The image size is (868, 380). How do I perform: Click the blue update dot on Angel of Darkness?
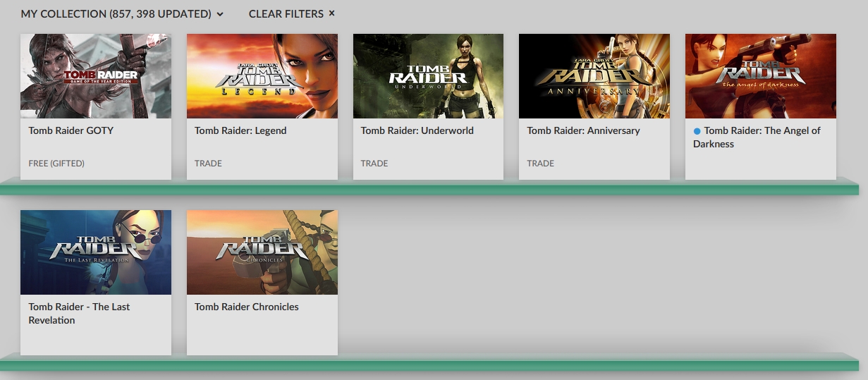click(697, 130)
